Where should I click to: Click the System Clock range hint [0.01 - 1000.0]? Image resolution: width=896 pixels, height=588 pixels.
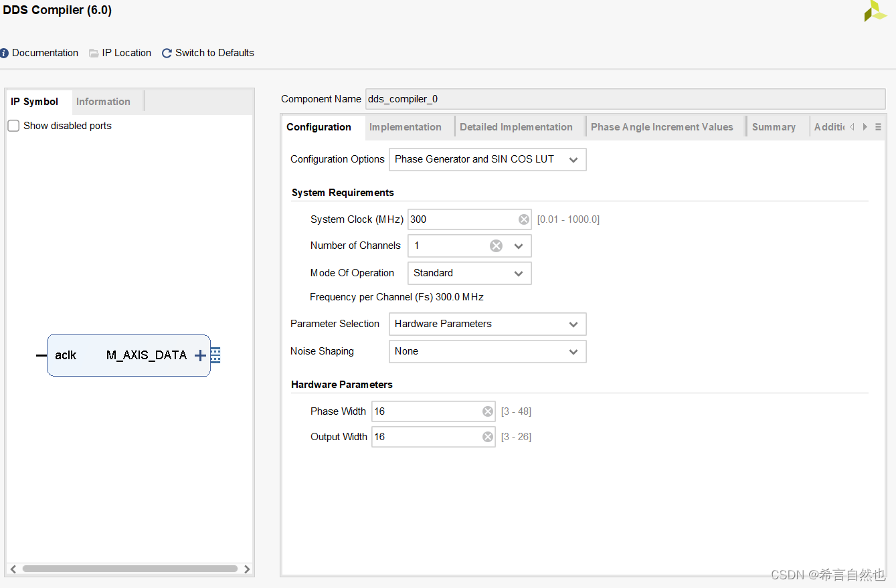point(568,219)
